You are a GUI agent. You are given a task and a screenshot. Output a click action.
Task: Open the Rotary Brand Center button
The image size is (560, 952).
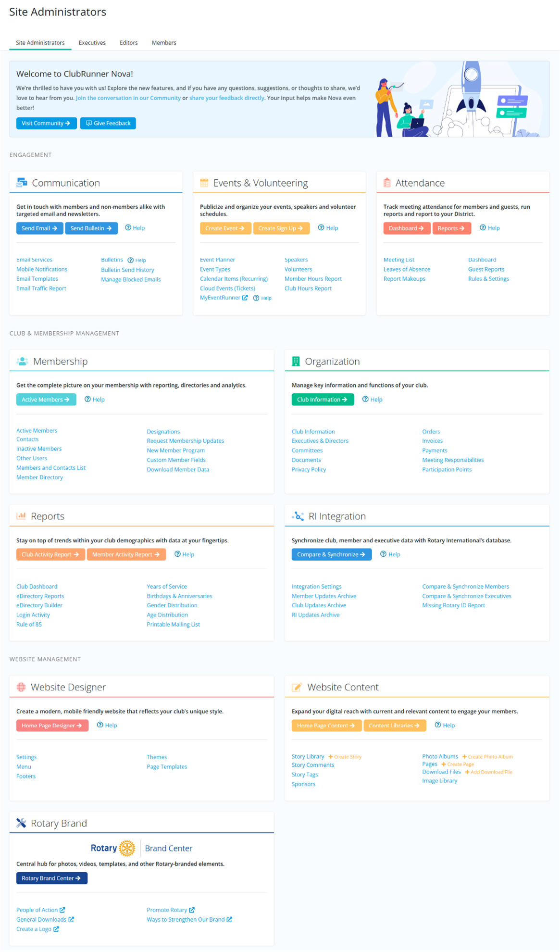(x=51, y=878)
